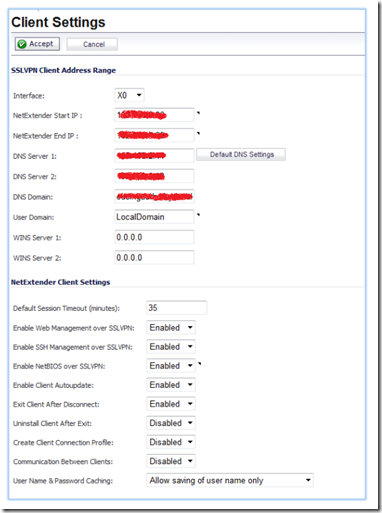
Task: Open Enable SSH Management over SSLVPN dropdown
Action: point(171,347)
